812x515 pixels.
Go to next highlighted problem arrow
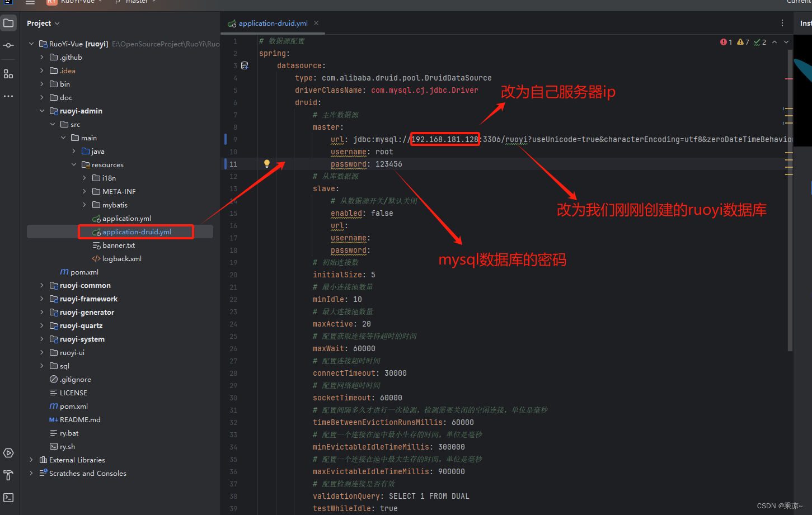[x=786, y=42]
